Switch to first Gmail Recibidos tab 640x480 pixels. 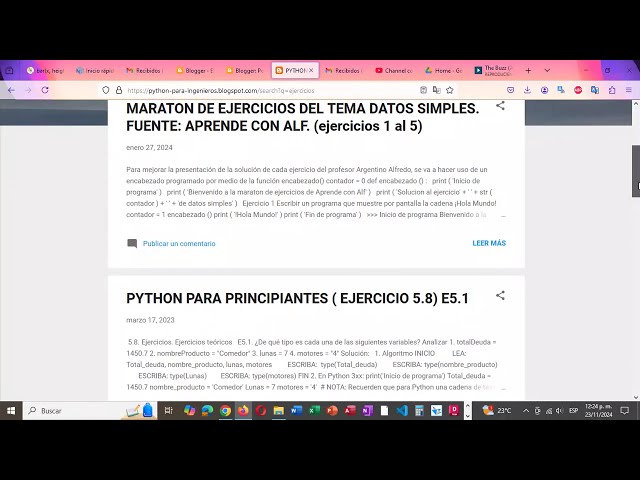click(145, 71)
